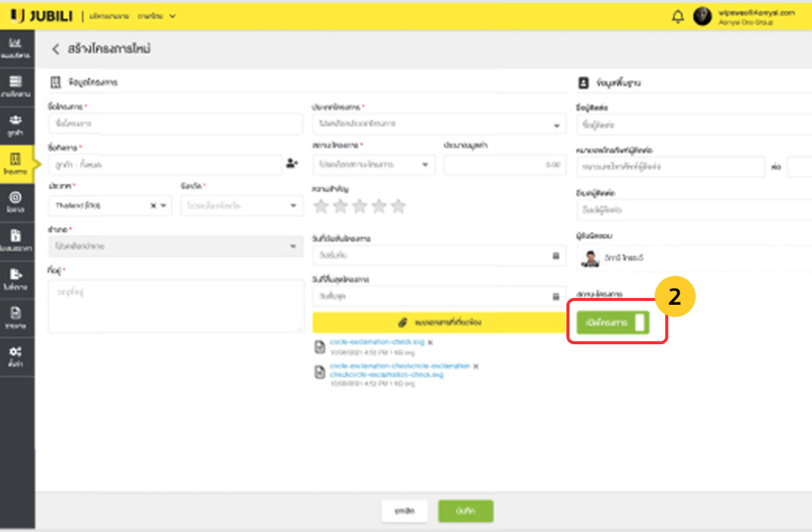The height and width of the screenshot is (532, 812).
Task: Click the green save button
Action: (x=465, y=511)
